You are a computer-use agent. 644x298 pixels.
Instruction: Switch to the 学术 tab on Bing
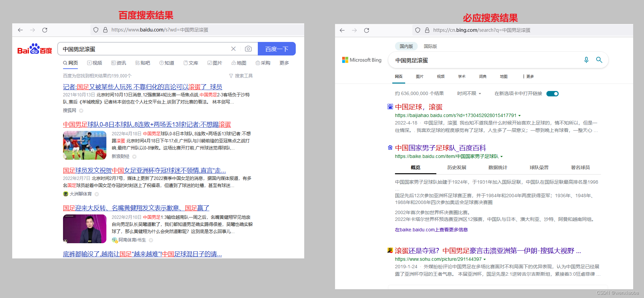(x=462, y=76)
